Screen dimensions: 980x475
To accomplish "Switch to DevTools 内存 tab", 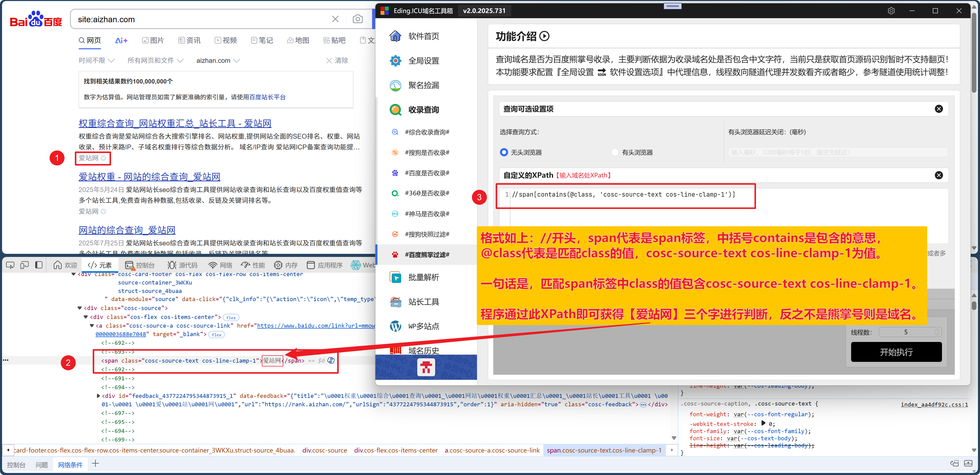I will (286, 265).
